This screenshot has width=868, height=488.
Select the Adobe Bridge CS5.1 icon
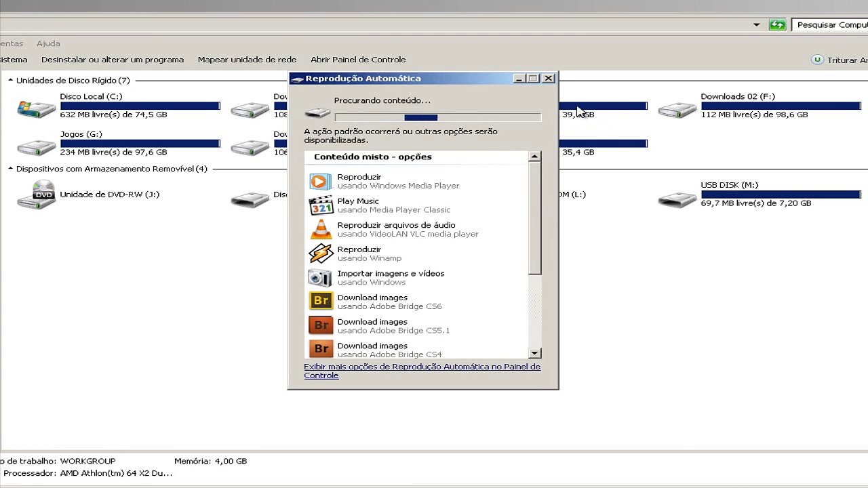[x=321, y=325]
